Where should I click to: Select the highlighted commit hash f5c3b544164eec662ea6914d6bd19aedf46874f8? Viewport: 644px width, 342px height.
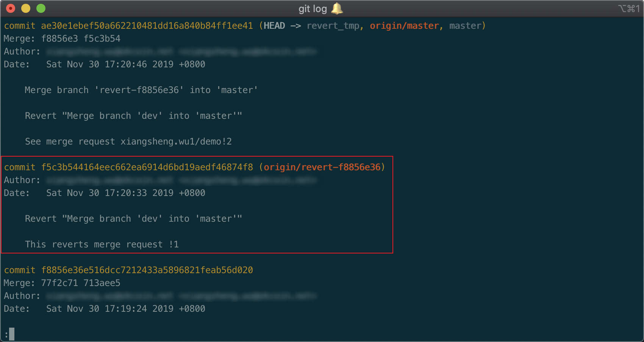(x=147, y=167)
